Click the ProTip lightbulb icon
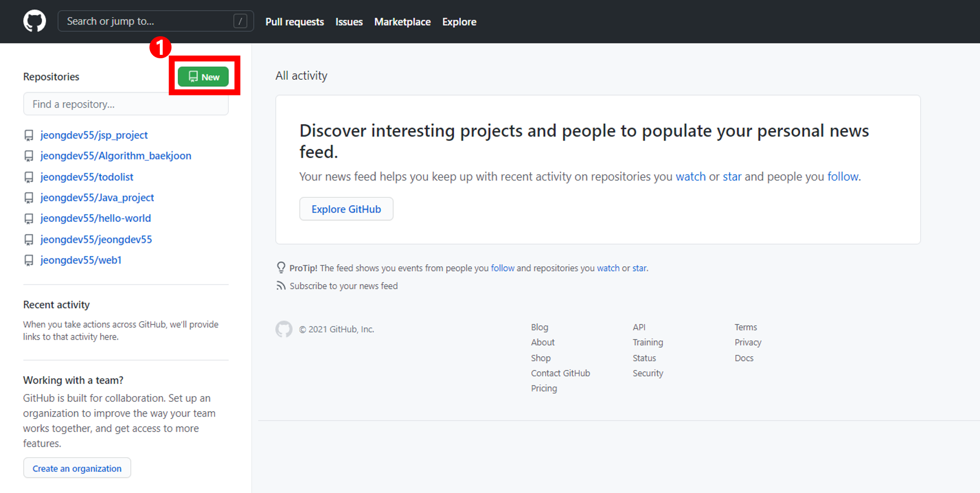 (x=281, y=267)
